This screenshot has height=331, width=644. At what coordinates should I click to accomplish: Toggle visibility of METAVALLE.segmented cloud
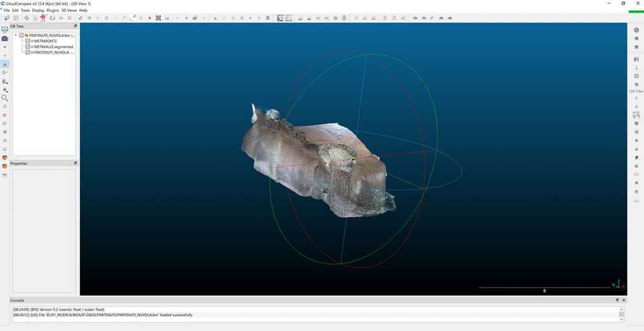point(28,46)
